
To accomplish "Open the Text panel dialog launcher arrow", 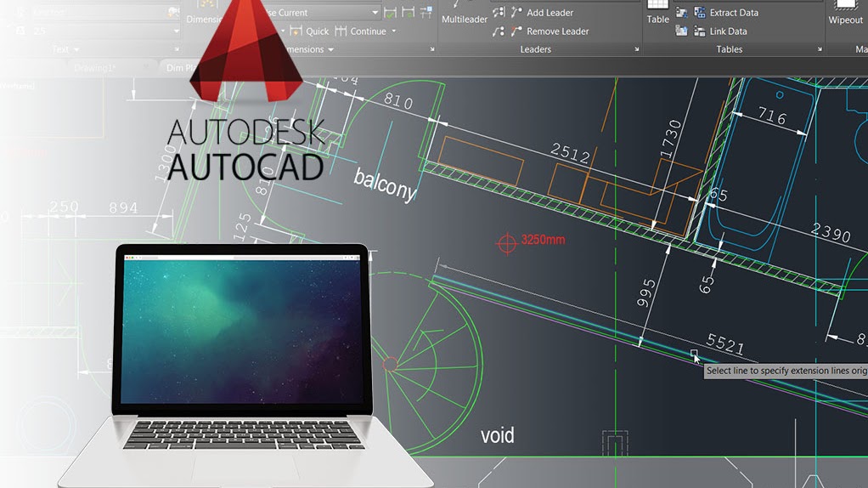I will click(178, 49).
